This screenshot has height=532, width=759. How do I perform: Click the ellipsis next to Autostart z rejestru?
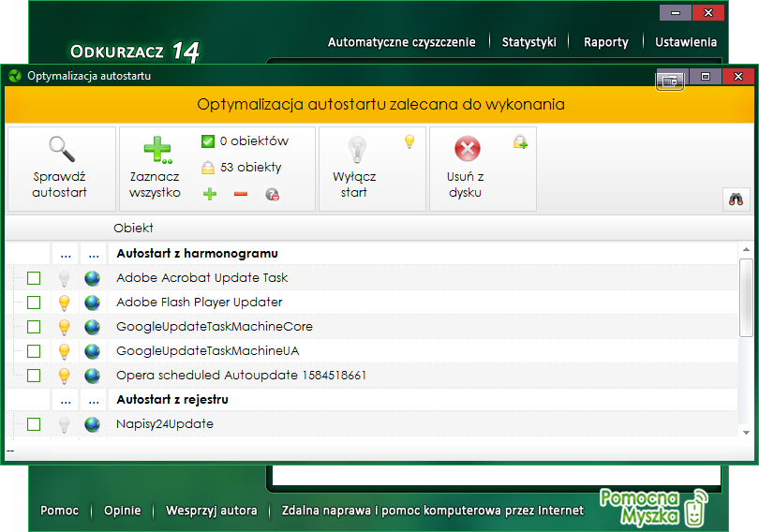(66, 400)
